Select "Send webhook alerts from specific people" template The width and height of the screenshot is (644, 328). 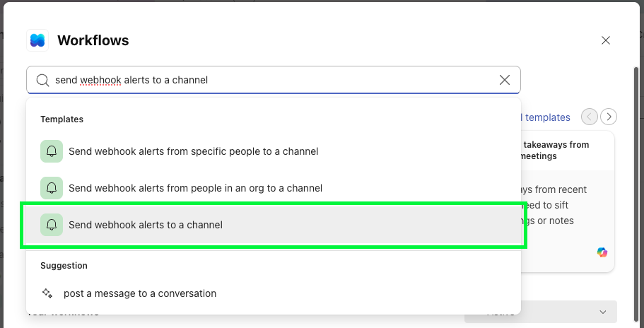click(193, 151)
